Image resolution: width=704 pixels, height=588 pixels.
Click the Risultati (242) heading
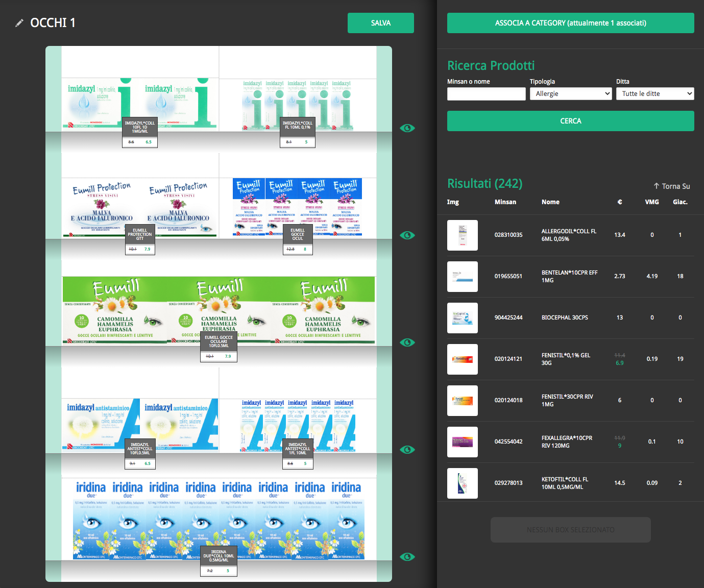(x=484, y=184)
